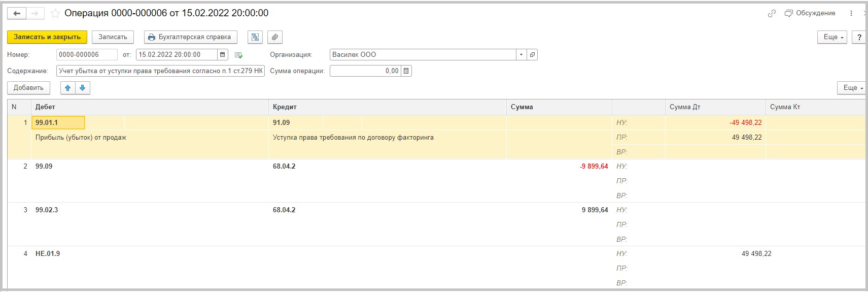Click the Кредит column header
Screen dimensions: 868x292
tap(387, 107)
